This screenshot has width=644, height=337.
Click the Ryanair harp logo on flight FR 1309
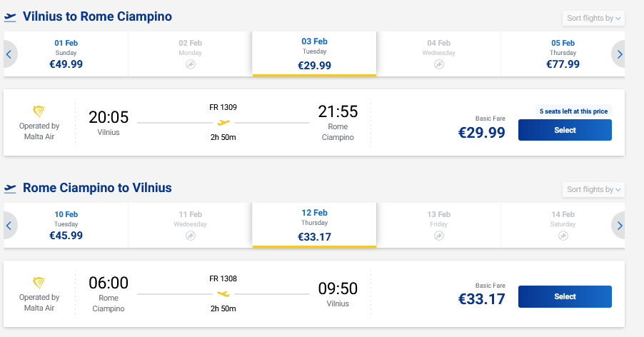click(40, 111)
